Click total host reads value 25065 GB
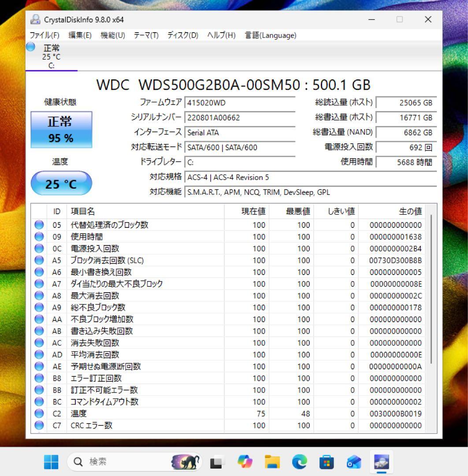Viewport: 468px width, 476px height. (406, 103)
